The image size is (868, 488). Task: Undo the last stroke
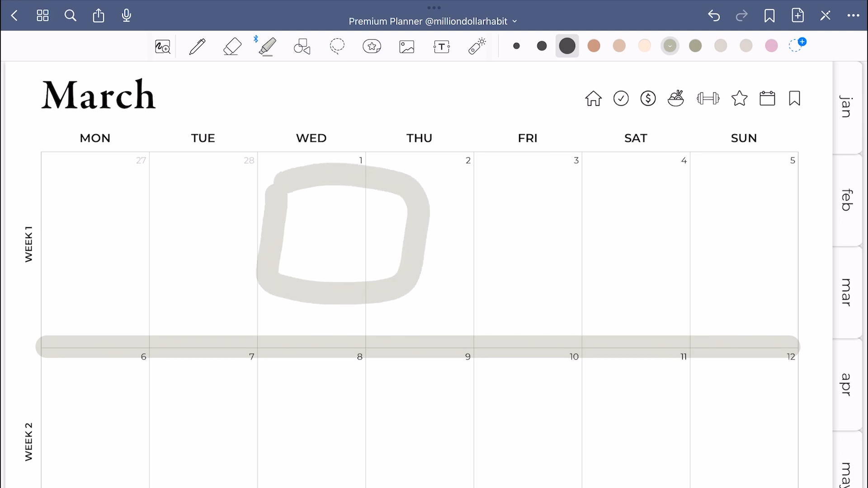point(714,16)
